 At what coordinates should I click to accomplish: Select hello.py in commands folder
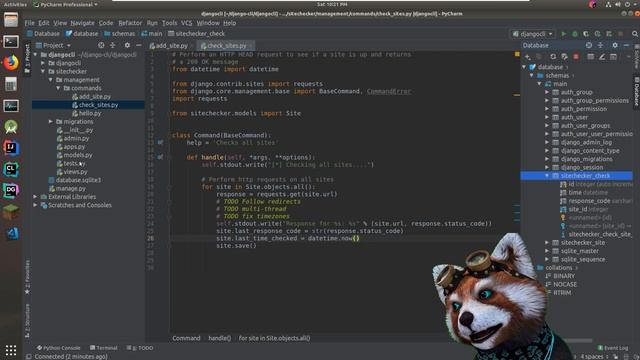(87, 113)
